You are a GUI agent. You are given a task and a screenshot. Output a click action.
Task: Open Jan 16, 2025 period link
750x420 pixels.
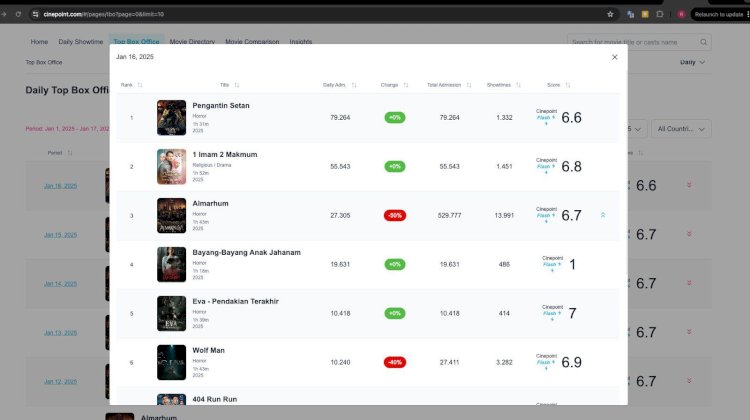tap(60, 186)
